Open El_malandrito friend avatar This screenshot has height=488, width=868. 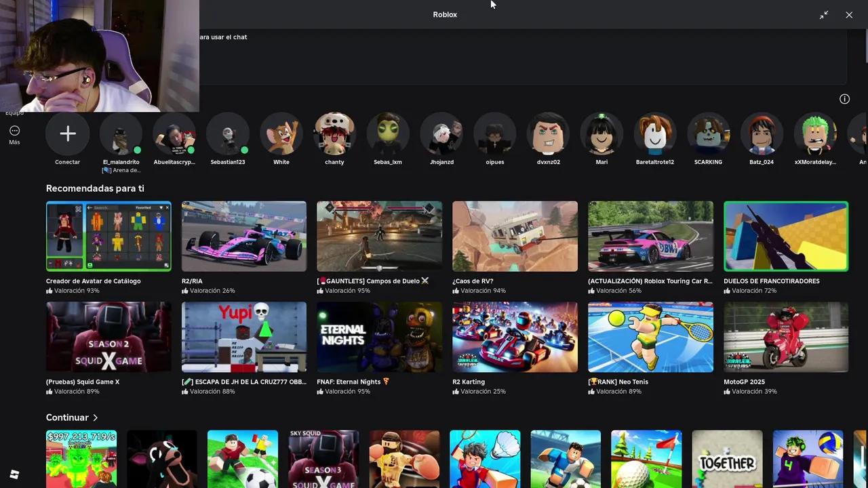121,134
